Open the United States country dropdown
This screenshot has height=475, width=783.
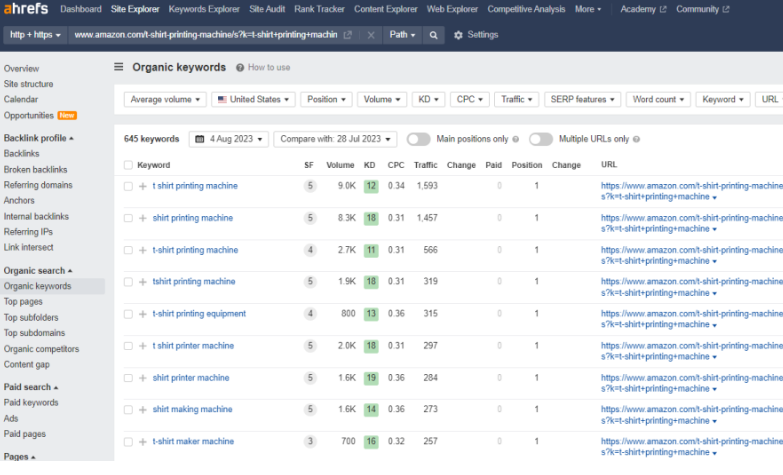coord(254,100)
